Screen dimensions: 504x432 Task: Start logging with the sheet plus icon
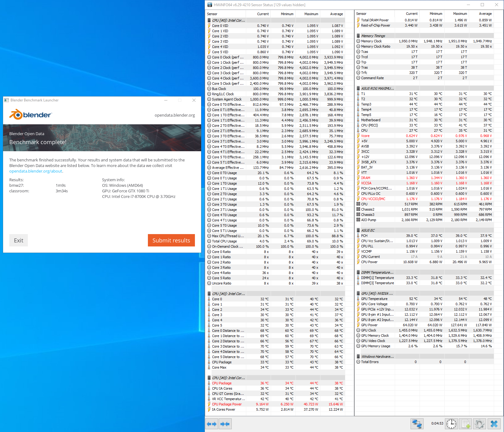pyautogui.click(x=466, y=424)
